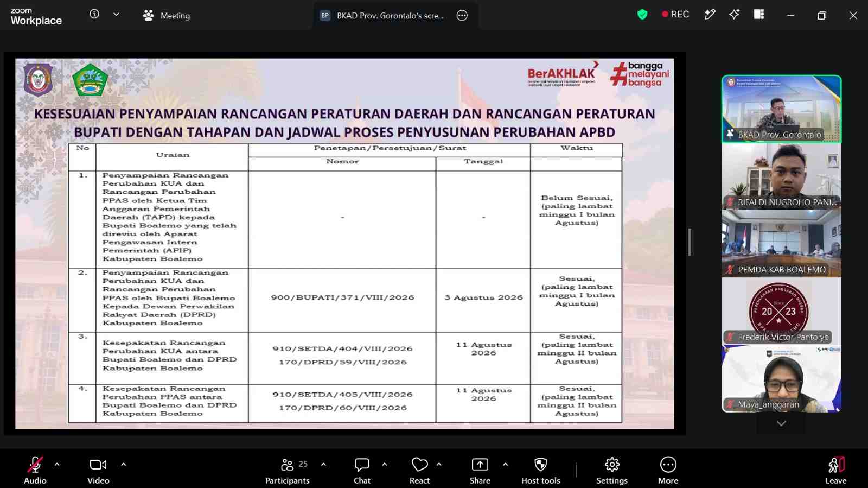Screen dimensions: 868x488
Task: Select Frederik Victor Pantoiyo participant tile
Action: point(782,311)
